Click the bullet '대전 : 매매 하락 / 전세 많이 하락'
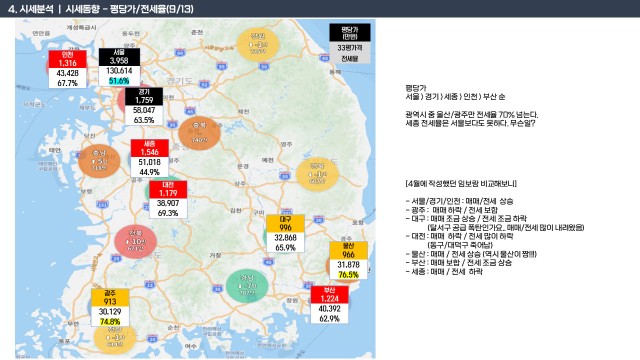640x360 pixels. pos(459,236)
